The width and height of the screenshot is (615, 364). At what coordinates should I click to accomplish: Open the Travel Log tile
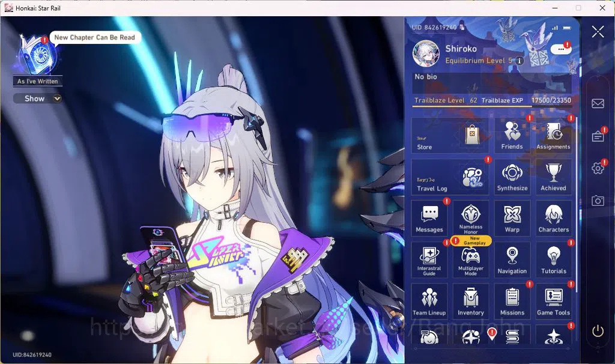(450, 177)
